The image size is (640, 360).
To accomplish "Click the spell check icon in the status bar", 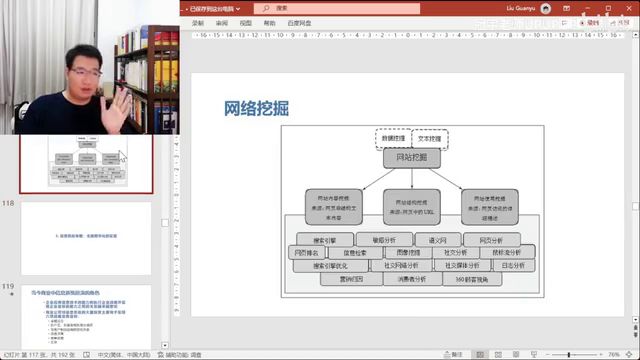I will click(87, 355).
